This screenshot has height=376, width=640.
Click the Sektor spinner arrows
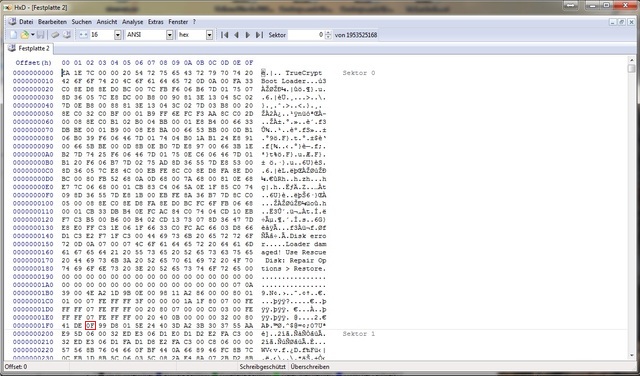coord(328,35)
